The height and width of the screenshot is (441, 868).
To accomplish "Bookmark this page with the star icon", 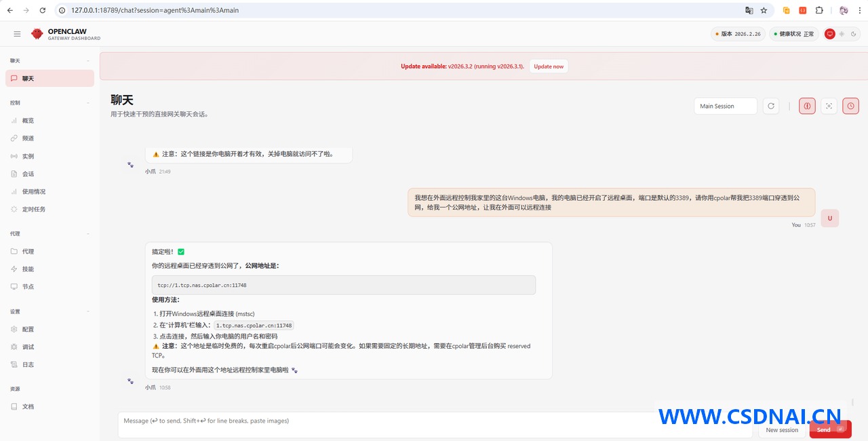I will click(x=764, y=10).
